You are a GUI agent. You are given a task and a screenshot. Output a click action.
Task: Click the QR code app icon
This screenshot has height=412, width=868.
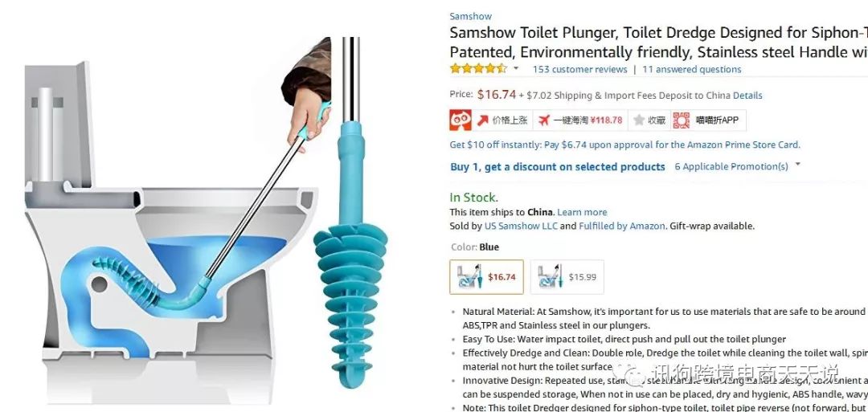point(681,120)
